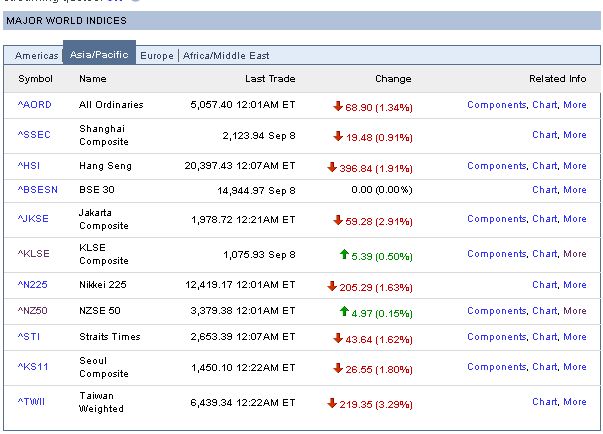Click the red down arrow for Hang Seng

tap(332, 166)
